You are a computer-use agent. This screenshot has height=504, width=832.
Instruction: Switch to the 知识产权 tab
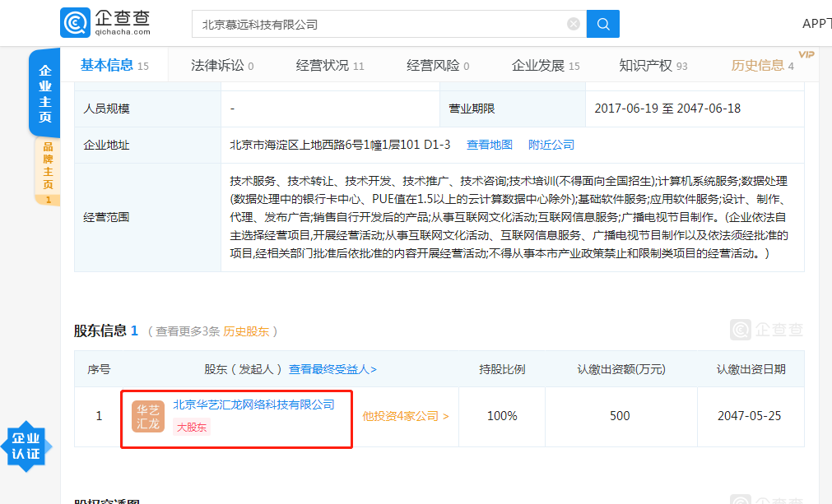coord(653,65)
